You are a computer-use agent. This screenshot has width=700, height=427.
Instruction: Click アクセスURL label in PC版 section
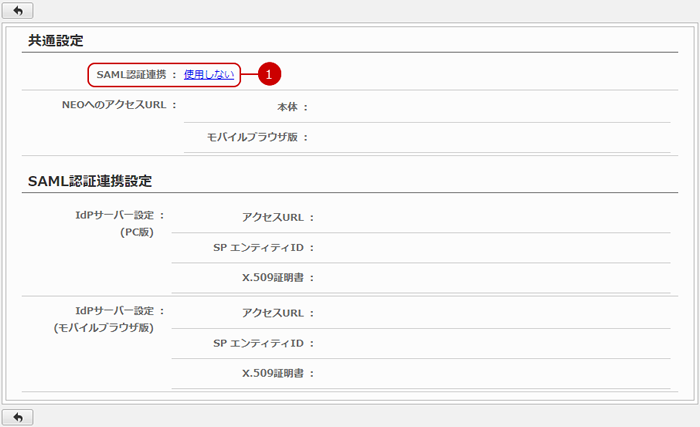[277, 216]
